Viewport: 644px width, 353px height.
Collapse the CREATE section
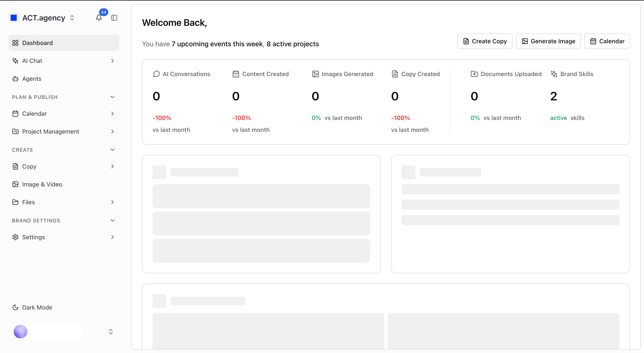(112, 149)
